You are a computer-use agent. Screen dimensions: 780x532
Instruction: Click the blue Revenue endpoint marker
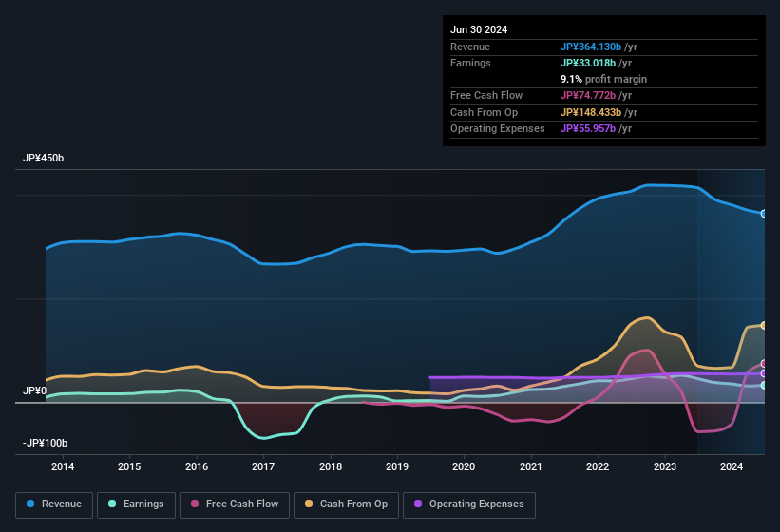[x=764, y=214]
